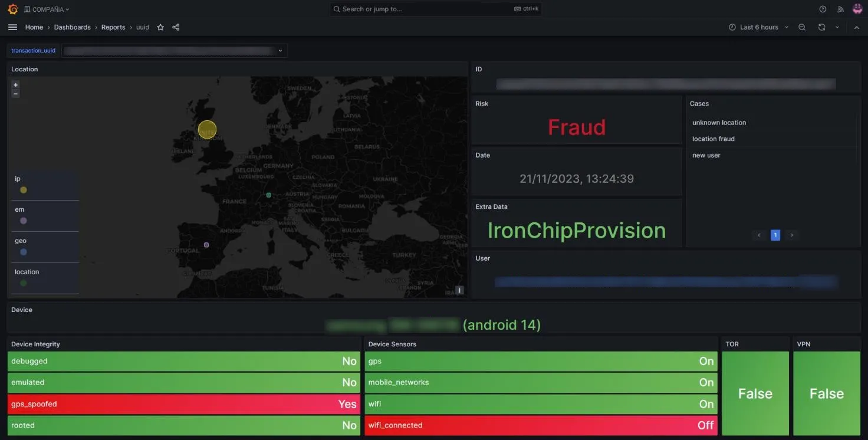868x440 pixels.
Task: Click the IronChipProvision extra data value
Action: [577, 231]
